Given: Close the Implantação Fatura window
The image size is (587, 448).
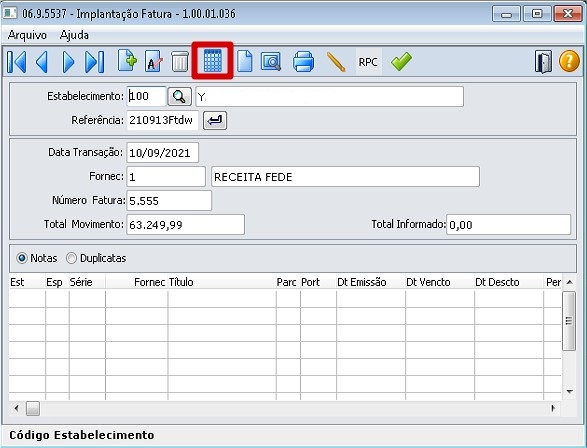Looking at the screenshot, I should tap(568, 14).
